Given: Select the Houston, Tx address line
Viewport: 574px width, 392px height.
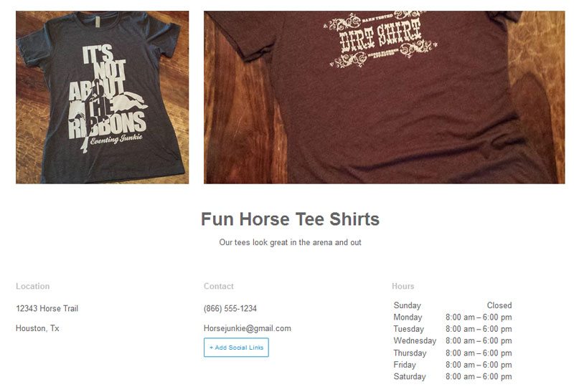Looking at the screenshot, I should [37, 328].
